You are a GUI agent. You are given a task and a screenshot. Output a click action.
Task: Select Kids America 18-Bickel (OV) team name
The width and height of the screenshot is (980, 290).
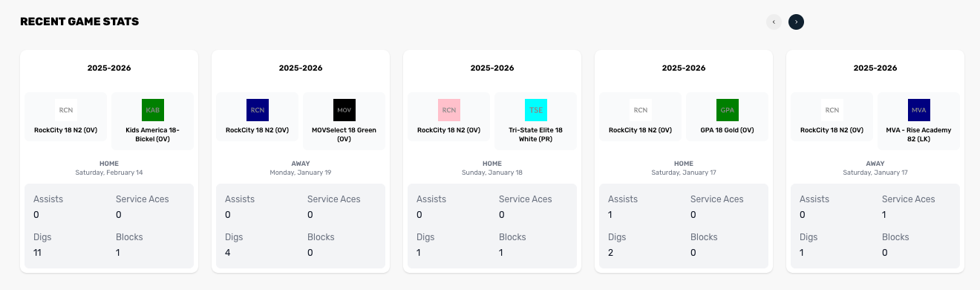pyautogui.click(x=153, y=135)
